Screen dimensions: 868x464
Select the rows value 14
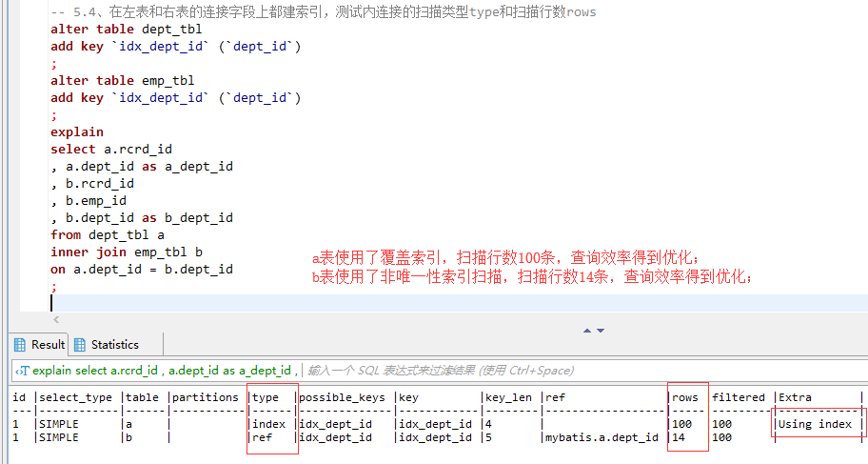pos(678,437)
